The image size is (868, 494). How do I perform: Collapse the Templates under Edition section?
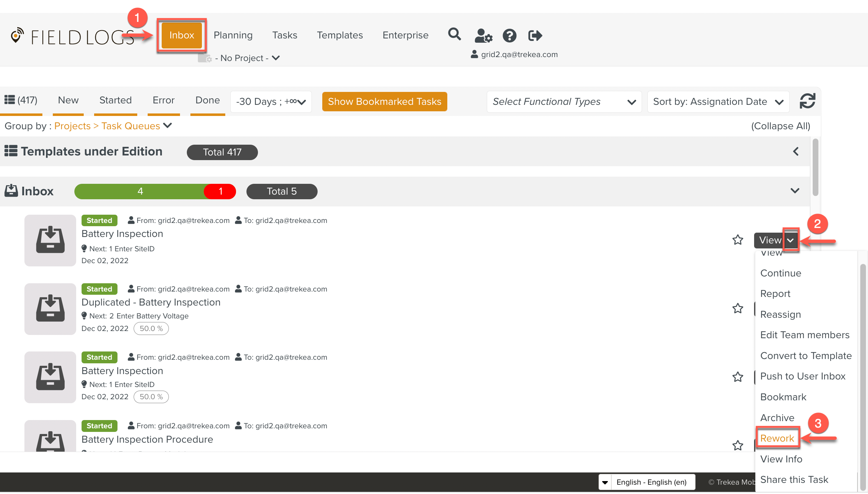tap(795, 152)
